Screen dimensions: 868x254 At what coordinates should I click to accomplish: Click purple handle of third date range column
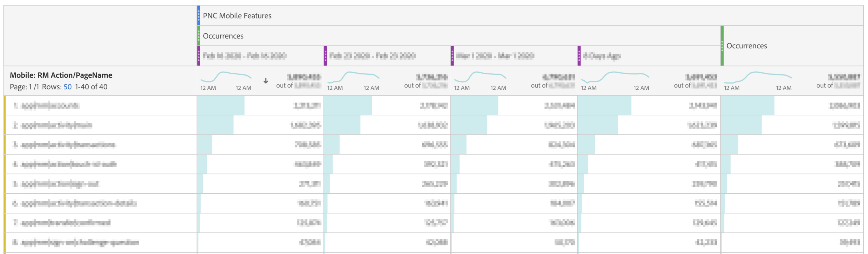pyautogui.click(x=452, y=56)
